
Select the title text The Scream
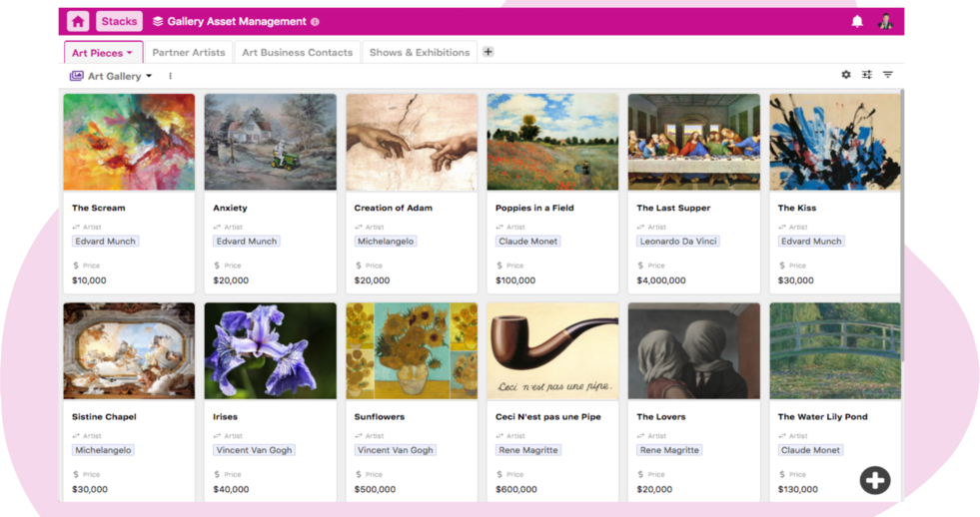[98, 208]
